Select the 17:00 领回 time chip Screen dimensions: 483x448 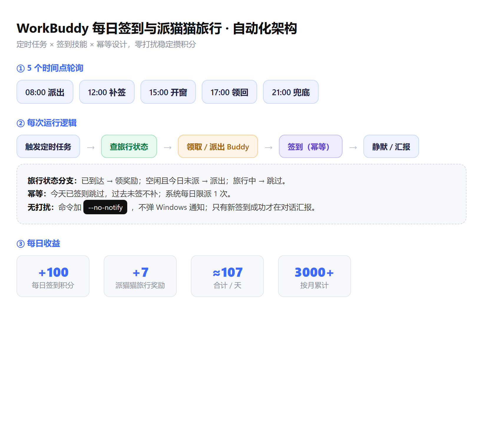(229, 92)
